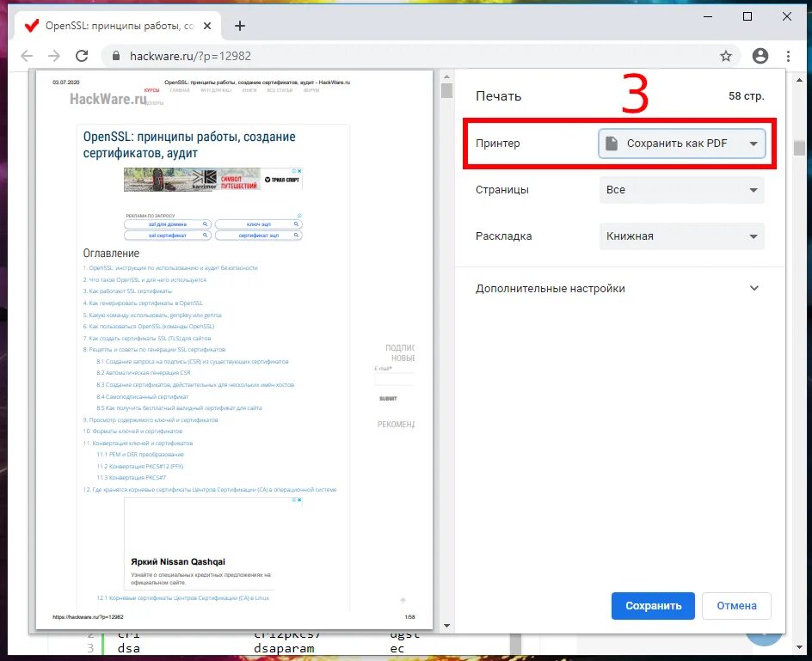Open a new tab with plus button
Viewport: 812px width, 661px height.
point(240,26)
